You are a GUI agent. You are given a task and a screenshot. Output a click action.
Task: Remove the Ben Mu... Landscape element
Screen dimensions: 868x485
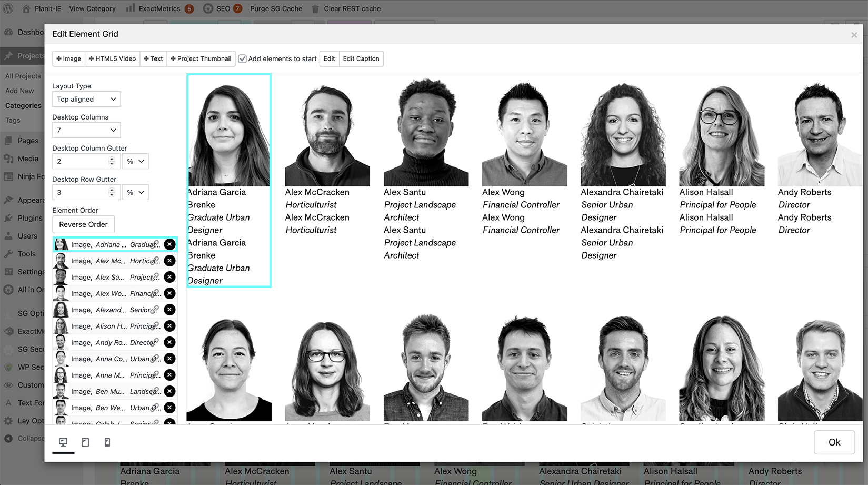[169, 391]
